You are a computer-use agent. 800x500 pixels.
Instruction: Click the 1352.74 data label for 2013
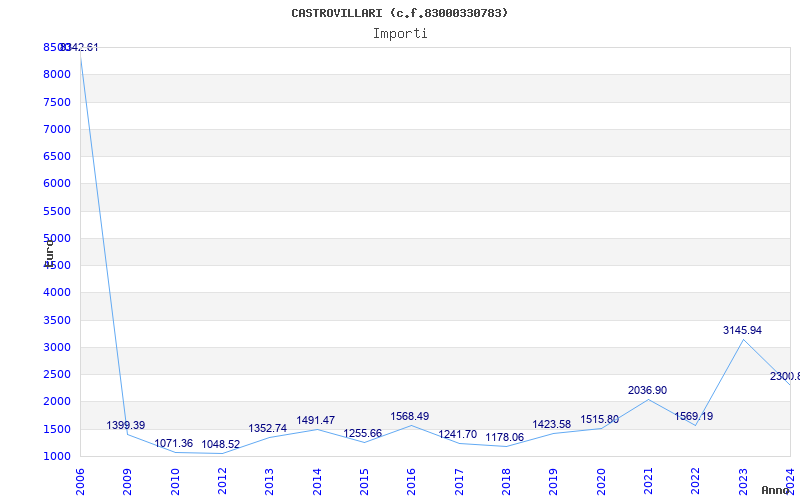click(x=268, y=428)
